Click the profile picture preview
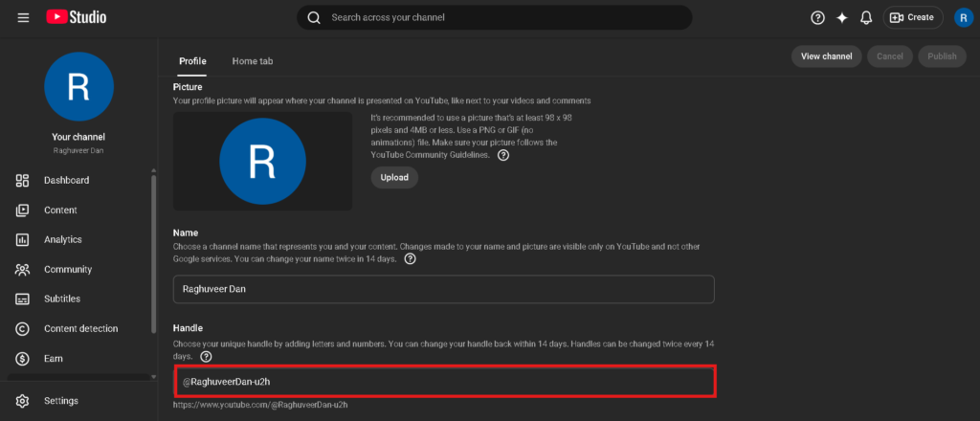The height and width of the screenshot is (421, 980). click(262, 161)
